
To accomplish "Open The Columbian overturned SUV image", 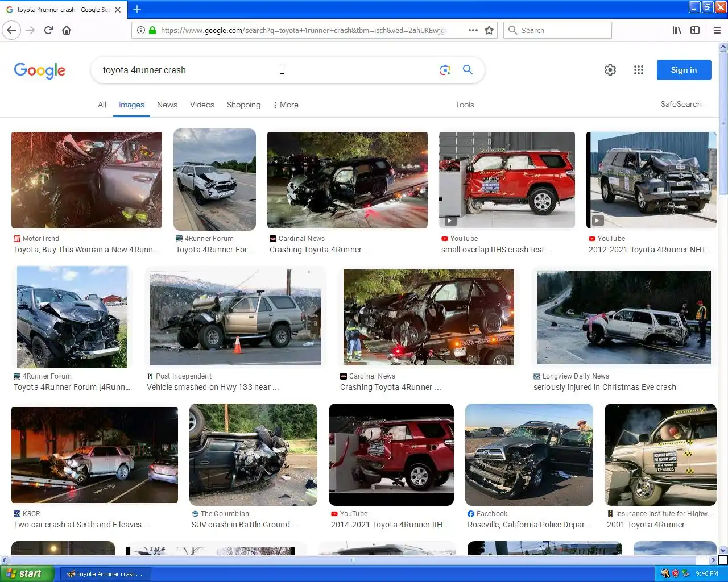I will [253, 455].
